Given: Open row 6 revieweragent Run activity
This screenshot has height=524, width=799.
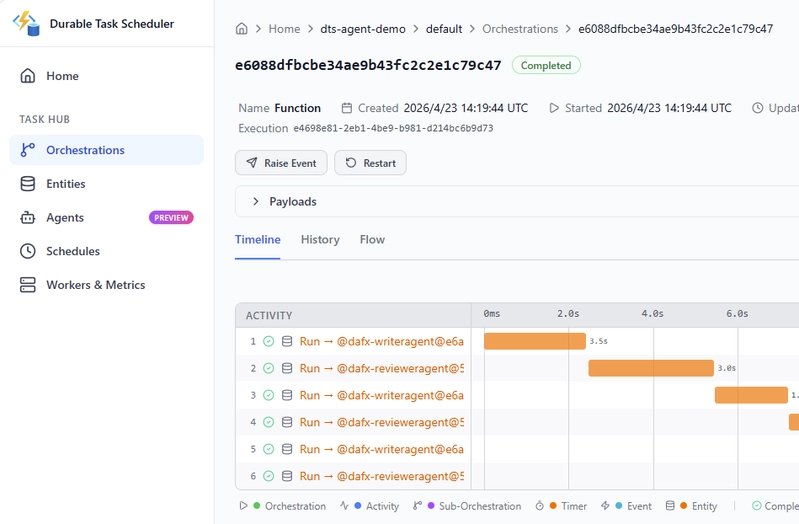Looking at the screenshot, I should 382,476.
